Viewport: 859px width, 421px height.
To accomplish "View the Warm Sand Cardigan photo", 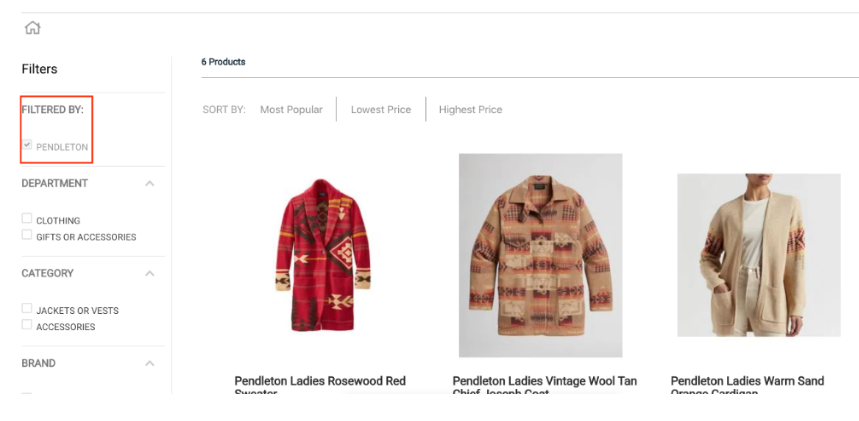I will tap(759, 255).
